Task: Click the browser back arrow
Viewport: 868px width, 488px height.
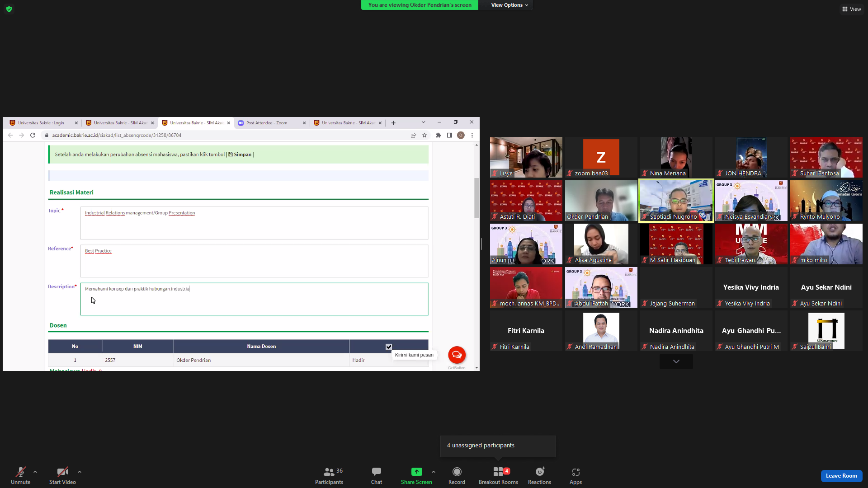Action: click(x=10, y=135)
